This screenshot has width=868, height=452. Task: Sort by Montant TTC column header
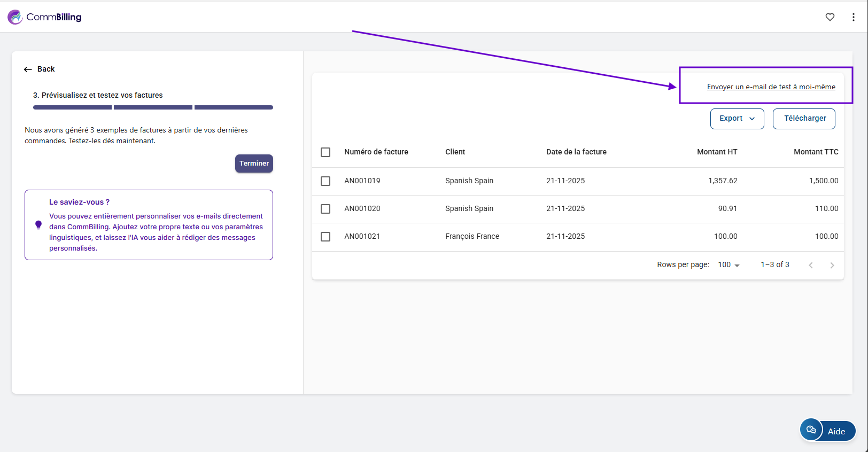[x=816, y=152]
